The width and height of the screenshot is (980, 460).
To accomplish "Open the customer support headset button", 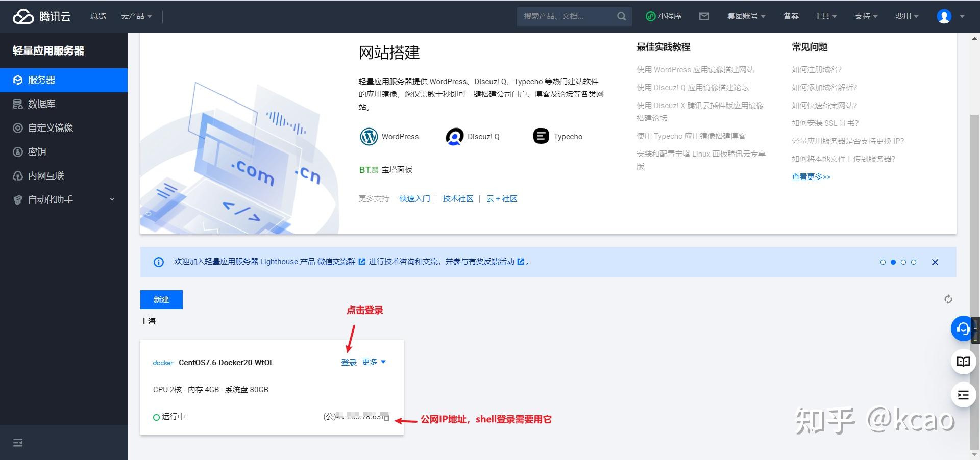I will click(963, 328).
